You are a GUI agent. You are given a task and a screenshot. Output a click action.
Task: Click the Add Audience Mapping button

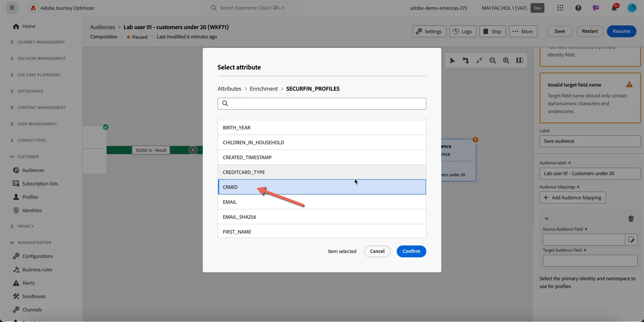tap(572, 198)
